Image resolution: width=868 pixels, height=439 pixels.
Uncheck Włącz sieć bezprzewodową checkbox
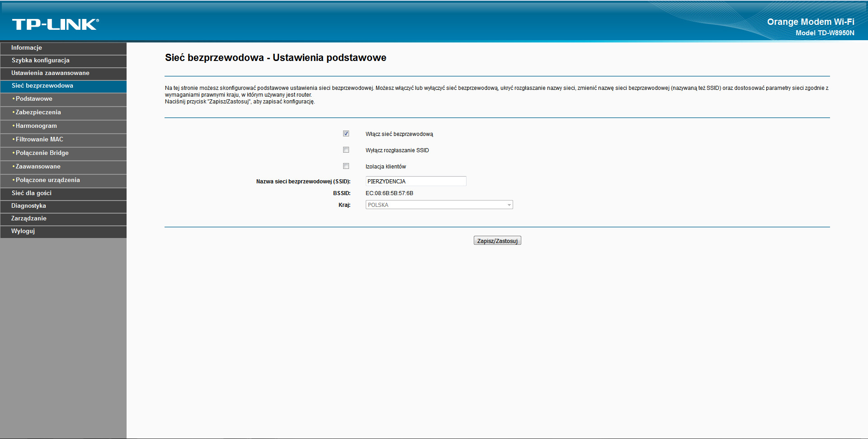pyautogui.click(x=346, y=134)
